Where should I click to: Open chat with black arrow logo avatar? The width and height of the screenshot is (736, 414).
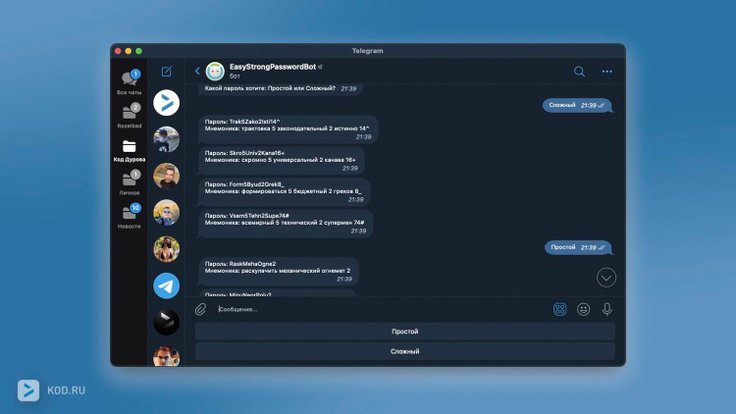(166, 322)
